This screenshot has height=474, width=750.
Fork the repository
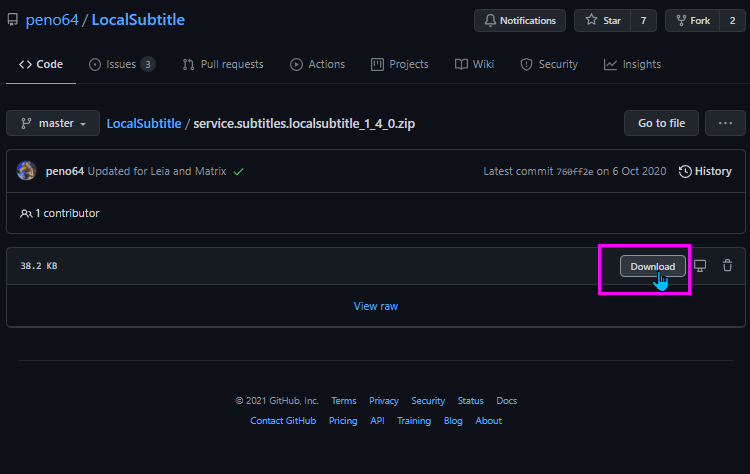(693, 21)
